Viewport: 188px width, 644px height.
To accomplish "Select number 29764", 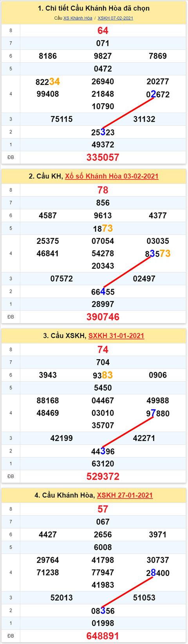I will [x=48, y=560].
